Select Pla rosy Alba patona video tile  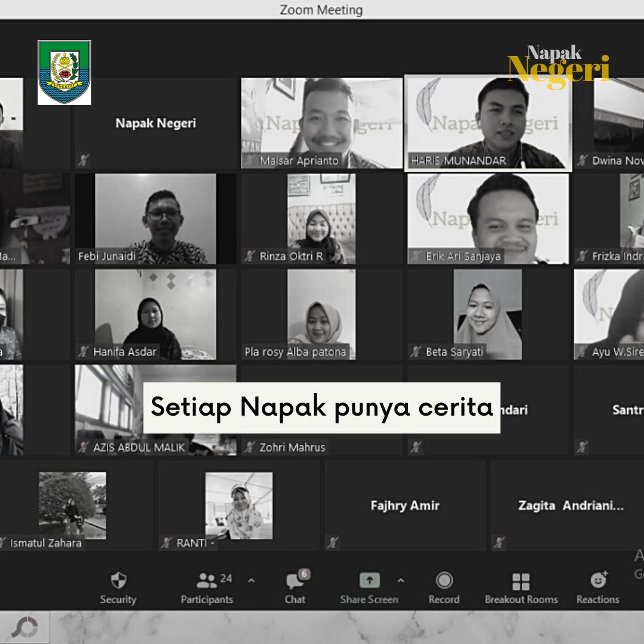321,315
